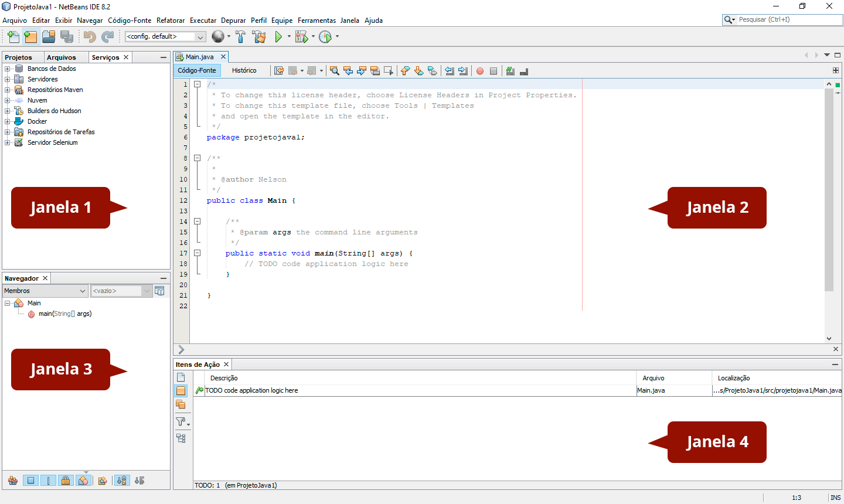The image size is (844, 504).
Task: Stop macro recording with square icon
Action: click(x=494, y=71)
